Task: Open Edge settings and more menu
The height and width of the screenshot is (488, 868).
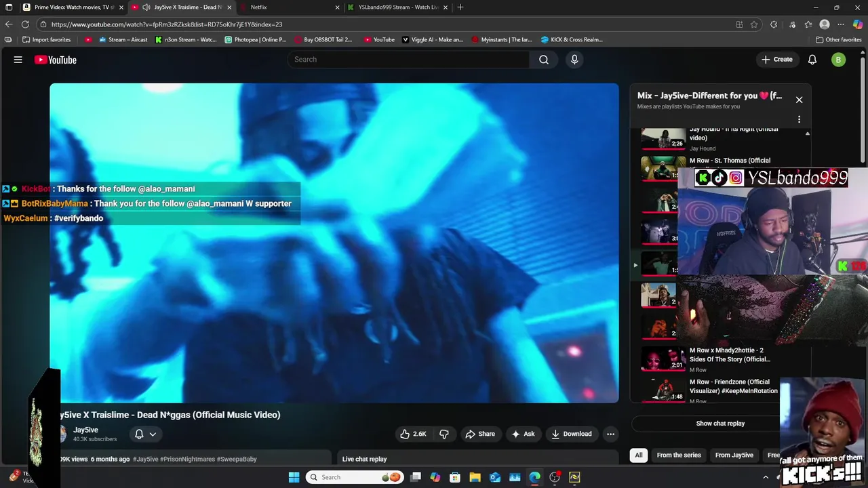Action: (x=841, y=24)
